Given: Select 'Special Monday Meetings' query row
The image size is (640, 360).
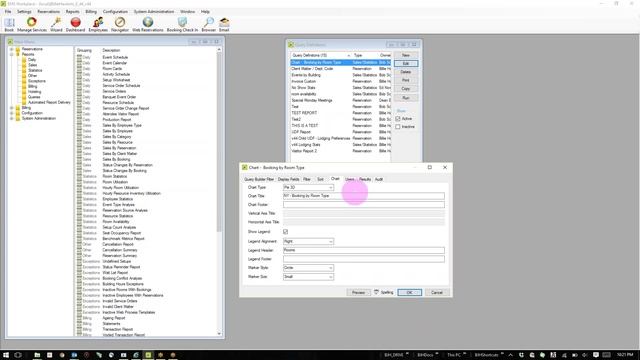Looking at the screenshot, I should point(340,100).
